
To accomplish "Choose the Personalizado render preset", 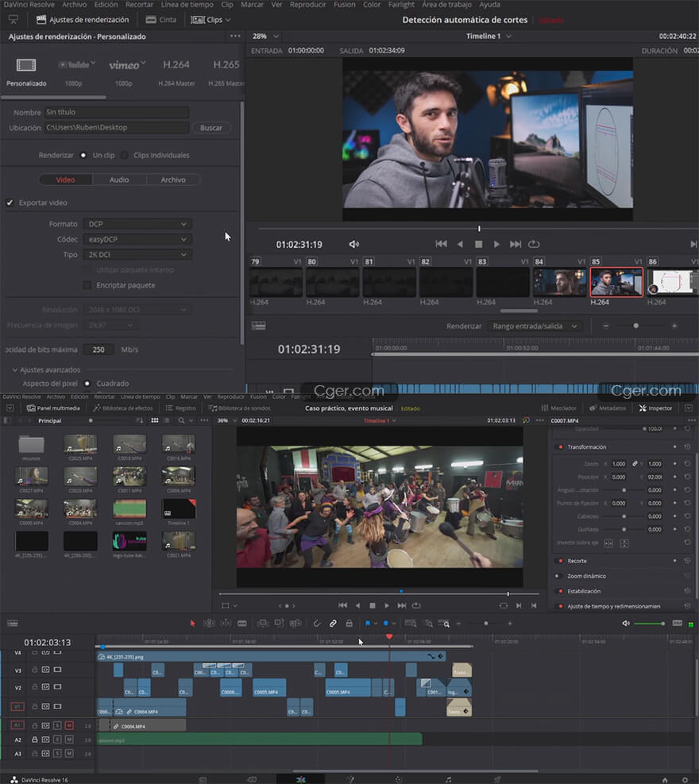I will [x=26, y=72].
